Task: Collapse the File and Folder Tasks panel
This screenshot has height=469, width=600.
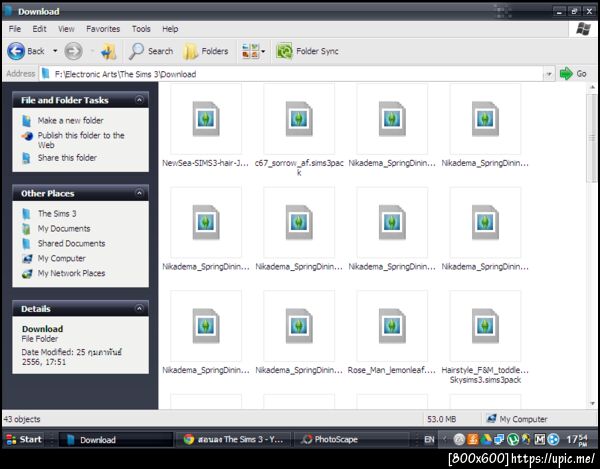Action: coord(139,100)
